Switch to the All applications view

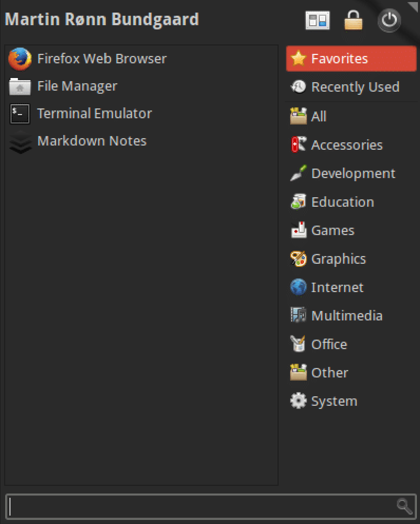pyautogui.click(x=318, y=116)
